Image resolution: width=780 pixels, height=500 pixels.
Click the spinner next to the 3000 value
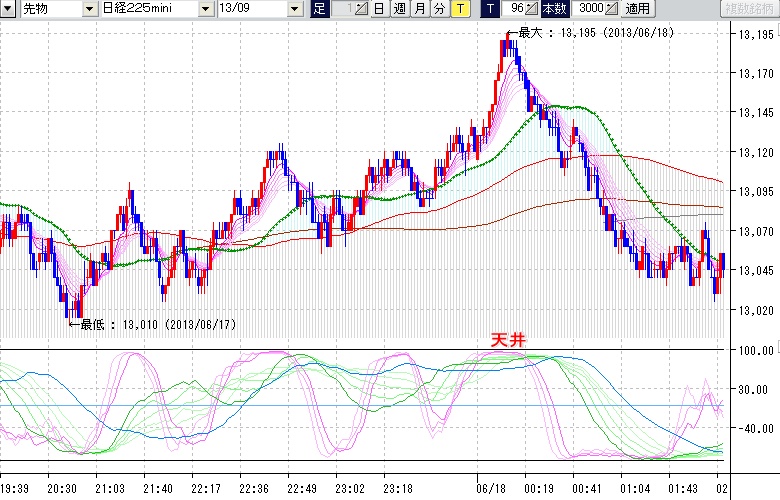click(612, 9)
